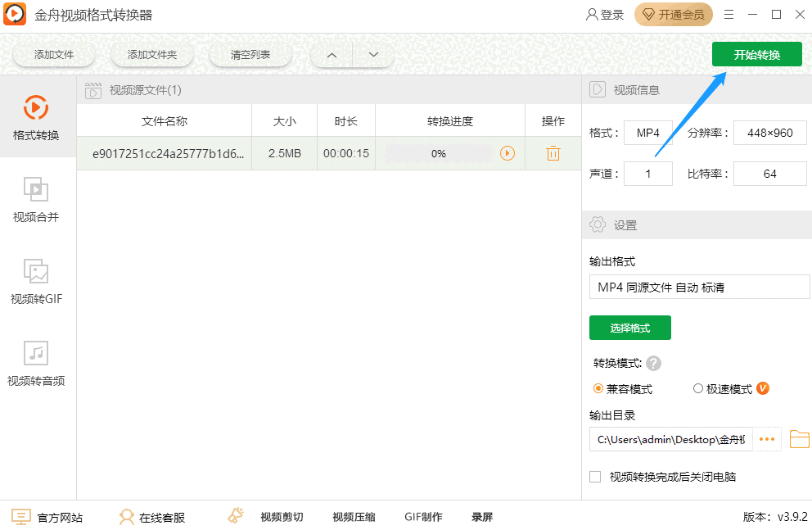Move file down with the down chevron
This screenshot has width=812, height=530.
(373, 54)
